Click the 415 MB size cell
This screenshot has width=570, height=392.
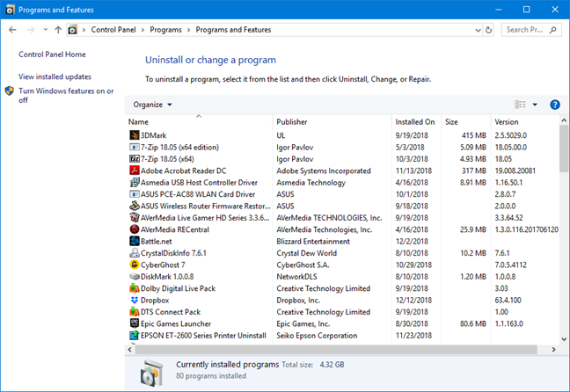[x=473, y=135]
